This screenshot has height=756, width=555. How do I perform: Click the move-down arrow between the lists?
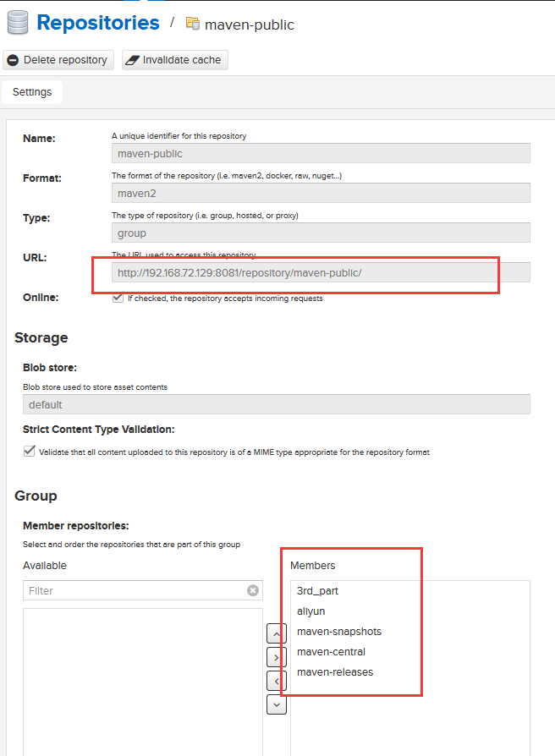click(x=277, y=704)
